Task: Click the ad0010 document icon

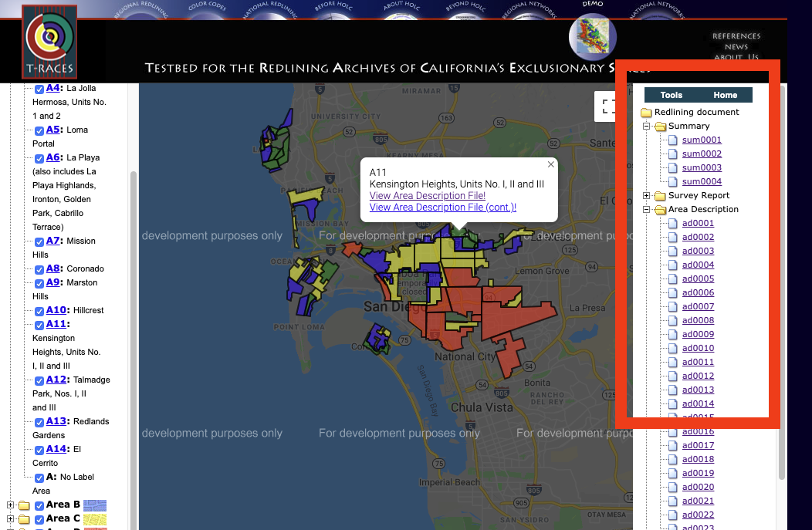Action: [673, 348]
